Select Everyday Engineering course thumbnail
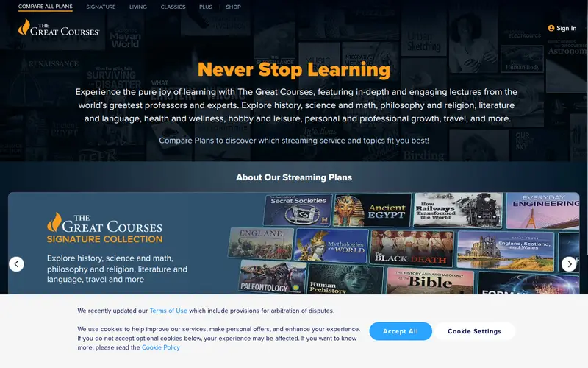The width and height of the screenshot is (588, 368). coord(542,210)
